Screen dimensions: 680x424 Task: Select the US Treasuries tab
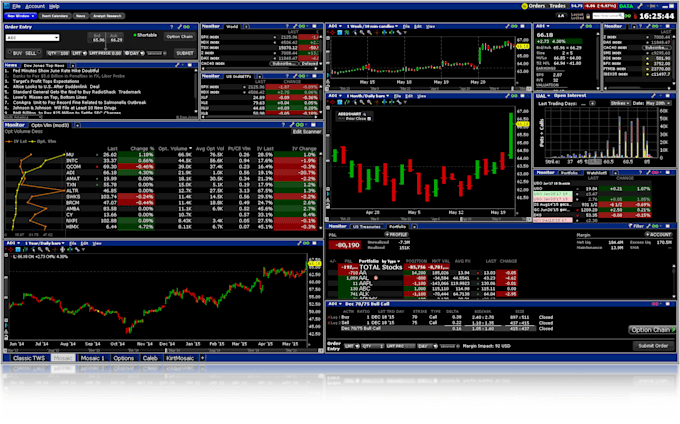click(366, 226)
